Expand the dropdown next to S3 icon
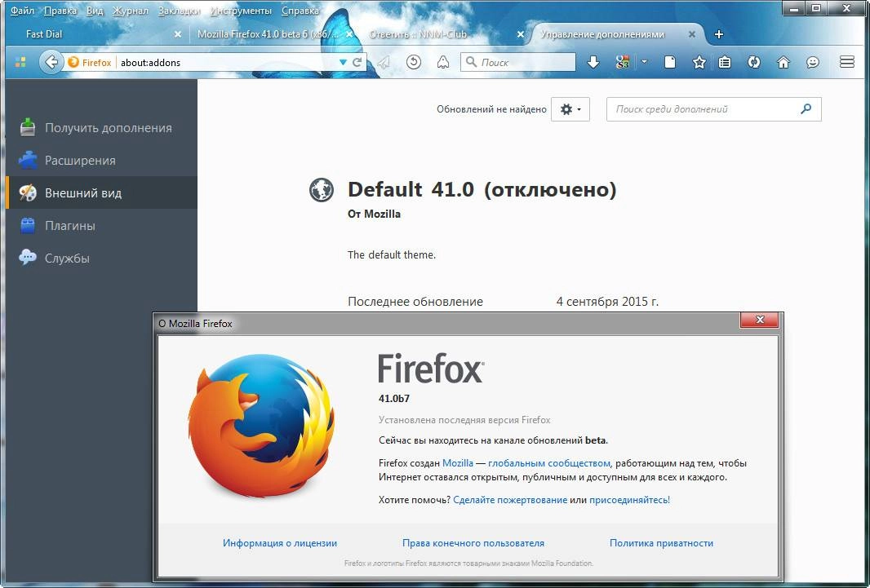870x588 pixels. (644, 62)
